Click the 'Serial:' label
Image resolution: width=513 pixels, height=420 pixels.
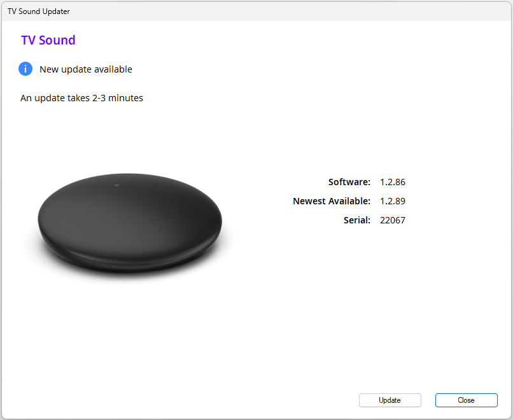click(357, 220)
